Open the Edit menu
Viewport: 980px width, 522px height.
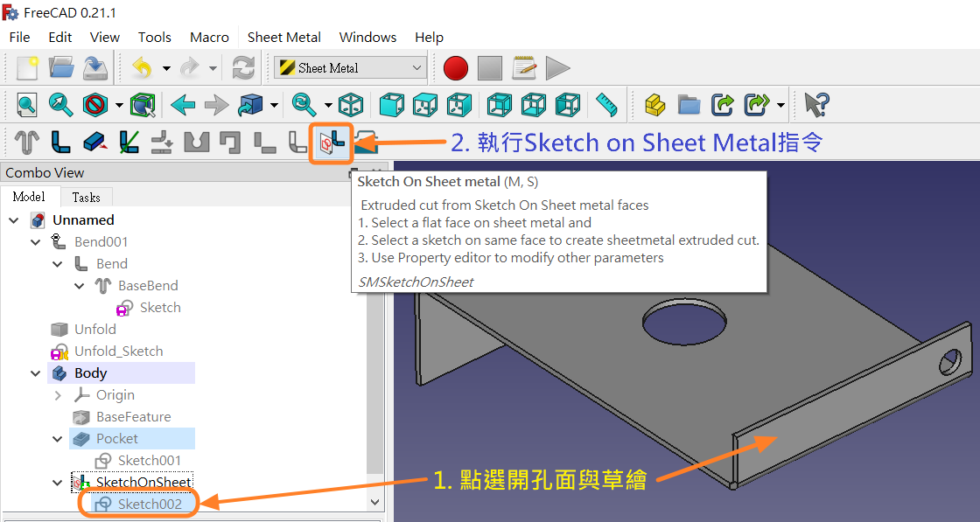60,38
